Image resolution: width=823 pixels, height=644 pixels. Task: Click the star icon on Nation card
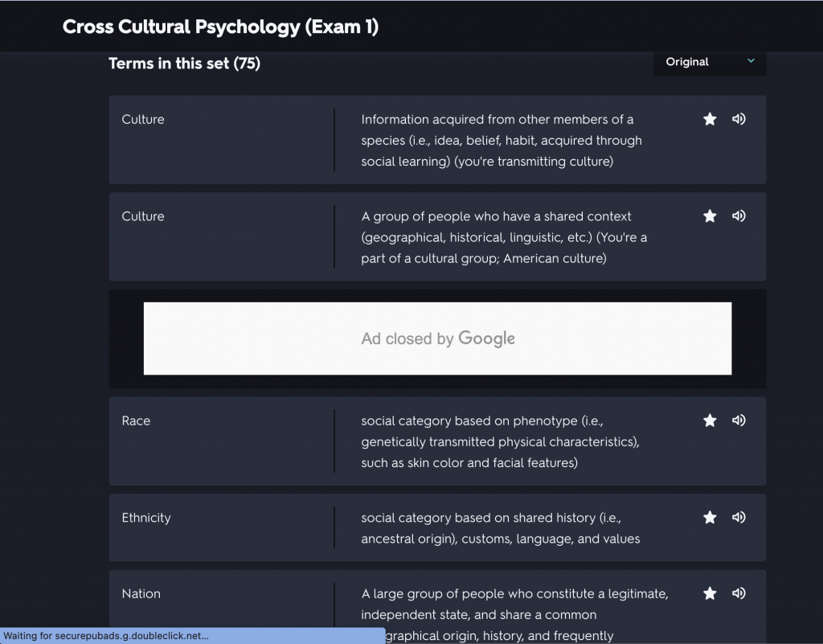710,593
